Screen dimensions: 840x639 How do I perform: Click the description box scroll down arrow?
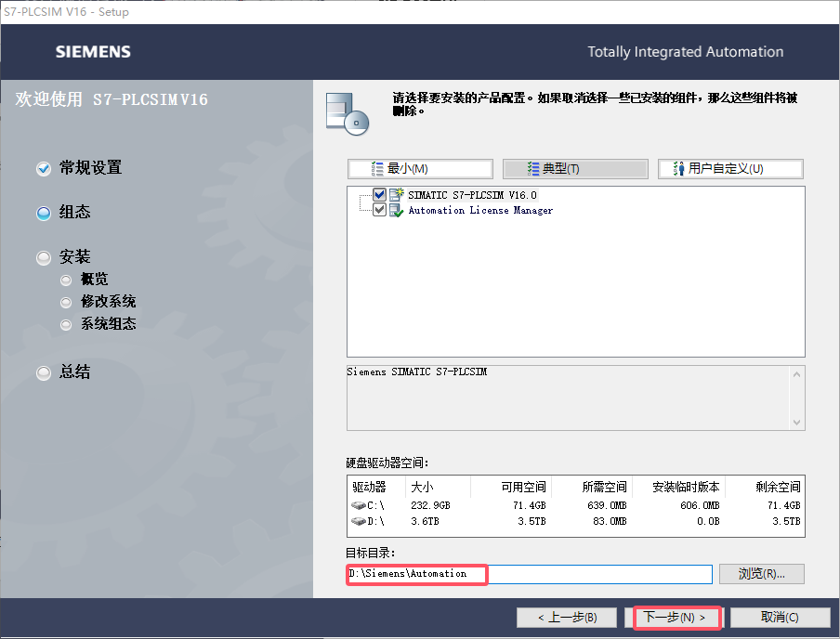click(x=796, y=422)
